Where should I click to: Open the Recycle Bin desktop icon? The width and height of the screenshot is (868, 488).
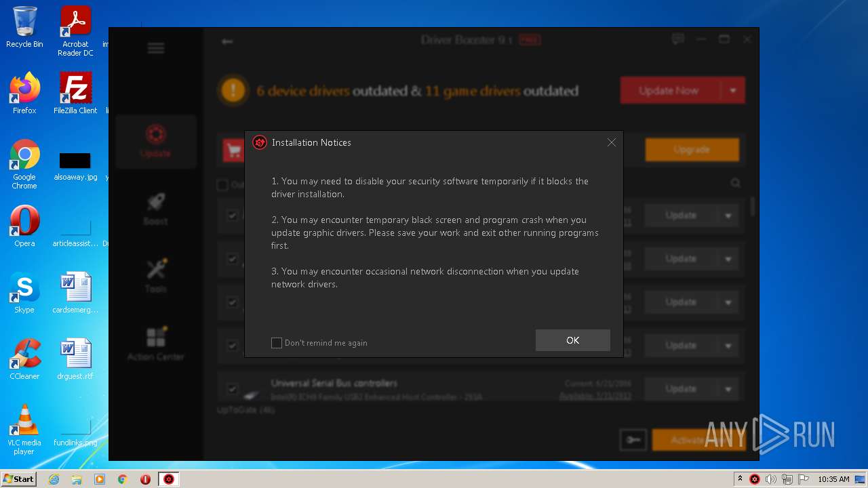[x=24, y=27]
